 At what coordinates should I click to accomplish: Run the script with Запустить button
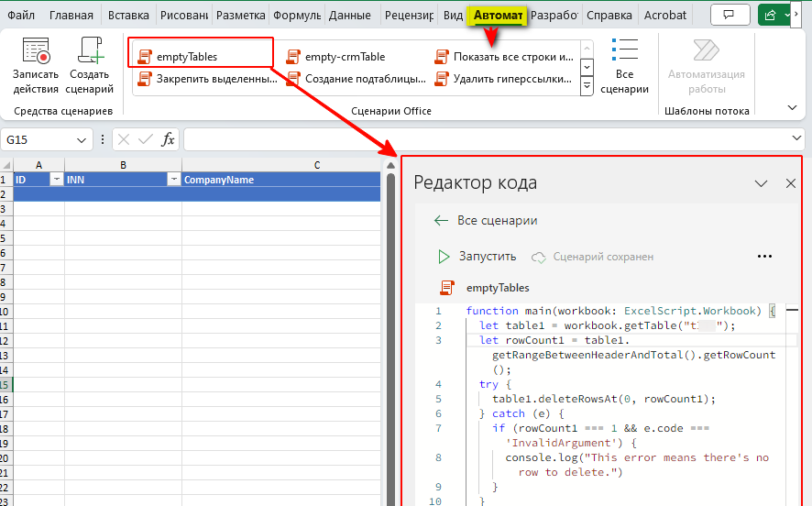(x=477, y=257)
